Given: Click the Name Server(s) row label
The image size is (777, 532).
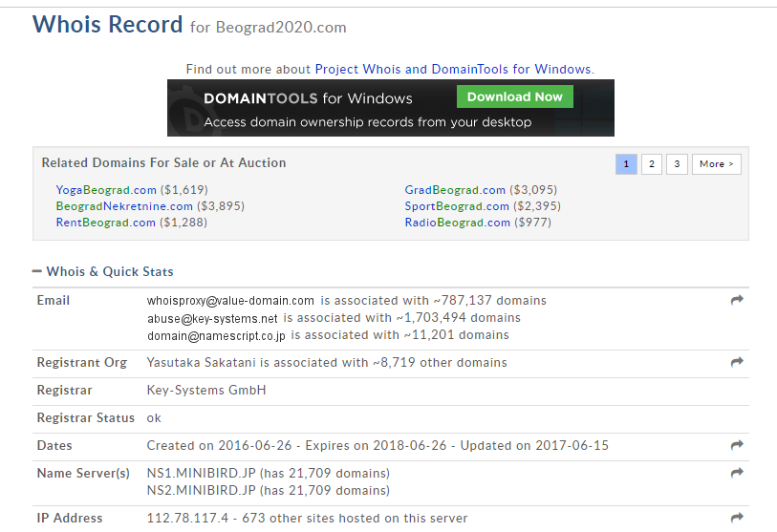Looking at the screenshot, I should click(x=83, y=473).
